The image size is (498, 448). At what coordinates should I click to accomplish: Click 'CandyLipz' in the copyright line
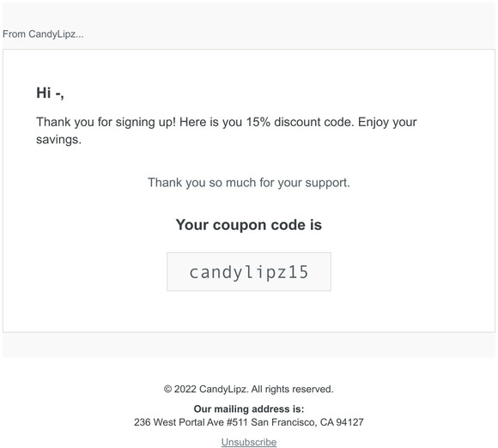(223, 389)
